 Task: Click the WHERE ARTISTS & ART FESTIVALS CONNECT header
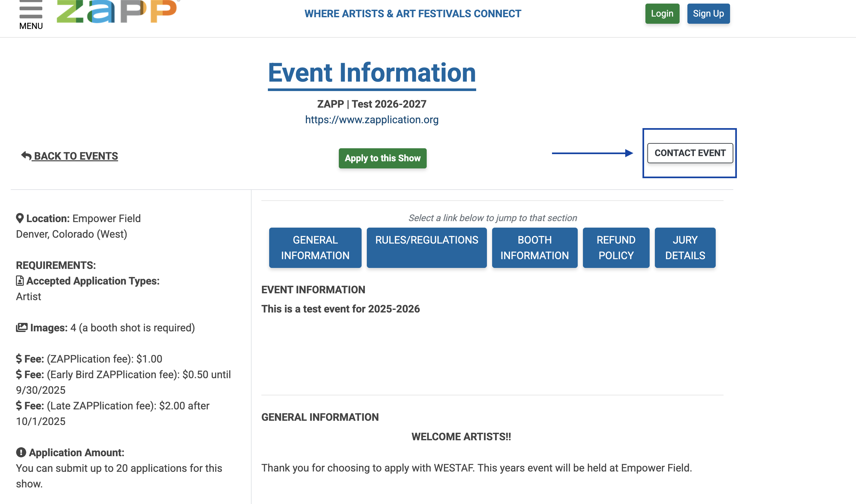[413, 14]
